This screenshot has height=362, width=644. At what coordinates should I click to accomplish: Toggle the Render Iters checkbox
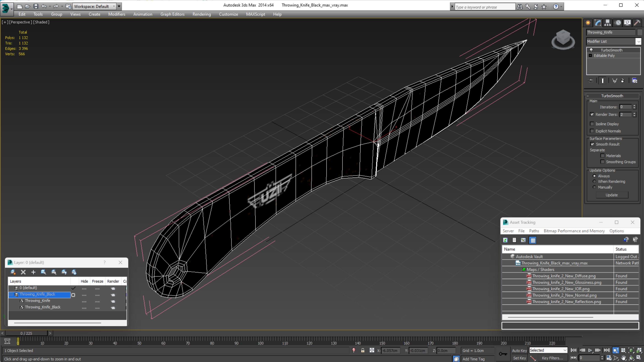(592, 114)
